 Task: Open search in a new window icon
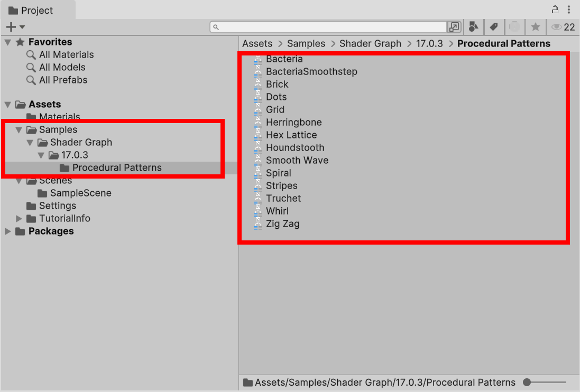click(x=454, y=27)
